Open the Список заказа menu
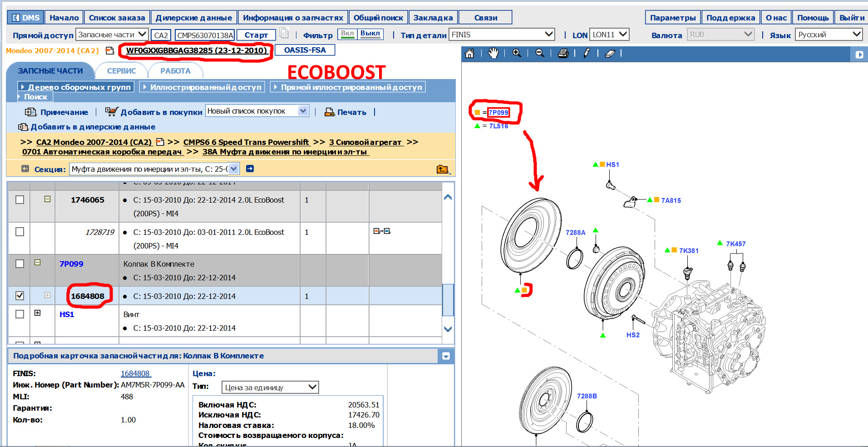 click(x=117, y=18)
